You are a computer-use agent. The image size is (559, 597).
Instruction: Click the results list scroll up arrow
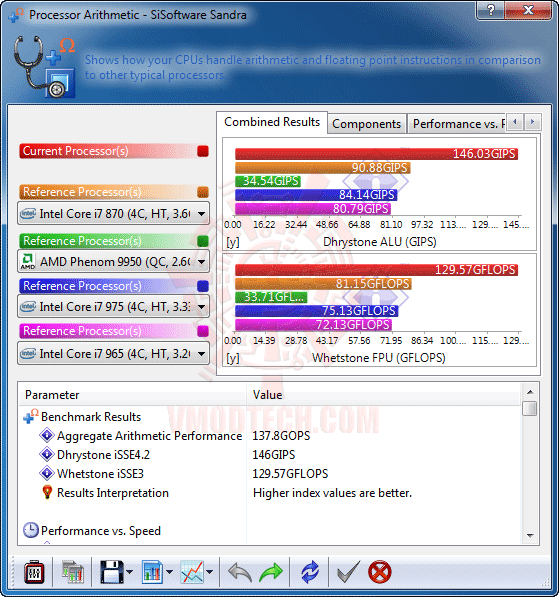530,392
